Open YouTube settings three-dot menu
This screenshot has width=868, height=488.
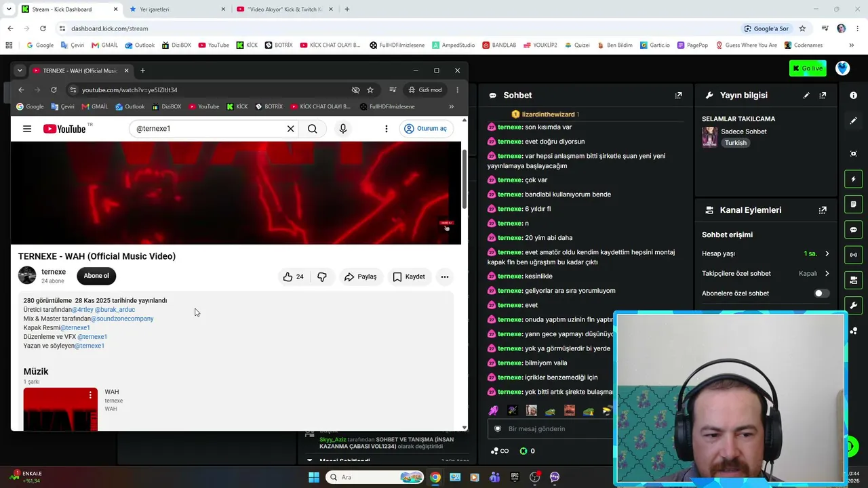[x=387, y=129]
